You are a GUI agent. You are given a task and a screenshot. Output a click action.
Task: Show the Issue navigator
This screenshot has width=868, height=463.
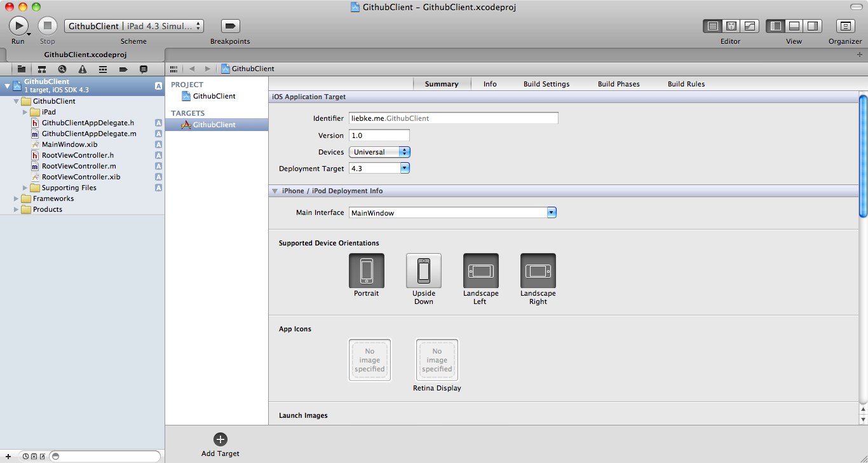coord(83,69)
